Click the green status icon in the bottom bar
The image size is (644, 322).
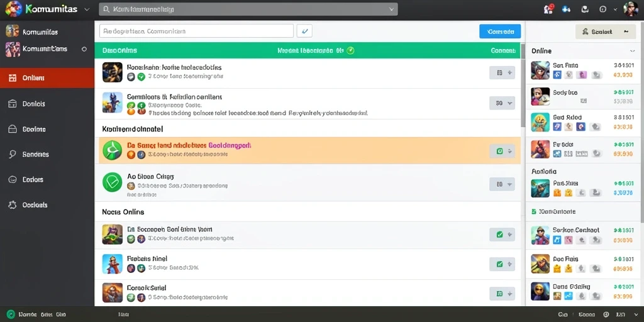click(x=11, y=314)
